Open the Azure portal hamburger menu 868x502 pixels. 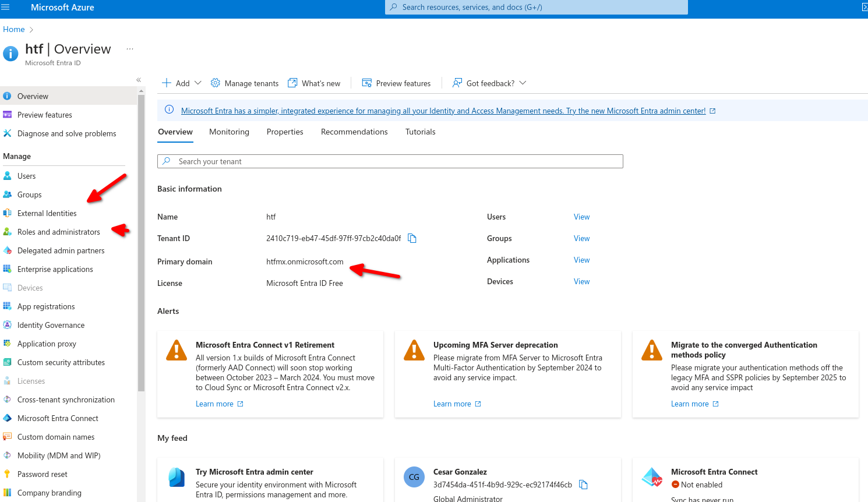[6, 8]
